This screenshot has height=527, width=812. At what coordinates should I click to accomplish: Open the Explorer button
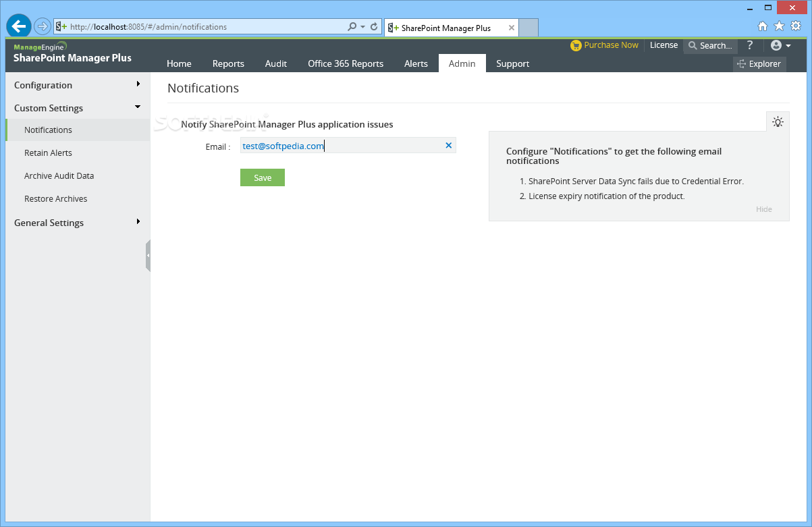click(x=759, y=64)
